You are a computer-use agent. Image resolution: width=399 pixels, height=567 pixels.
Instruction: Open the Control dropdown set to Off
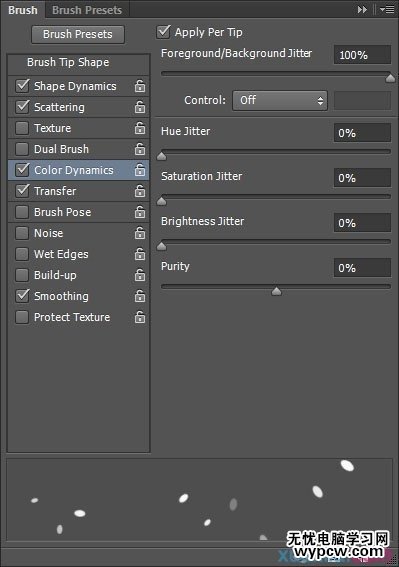point(280,100)
